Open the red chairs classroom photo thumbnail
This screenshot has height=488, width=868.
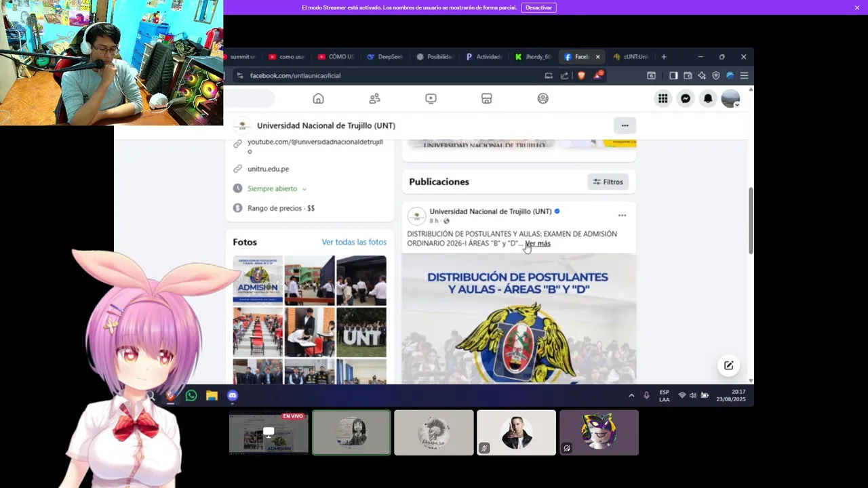pos(258,332)
